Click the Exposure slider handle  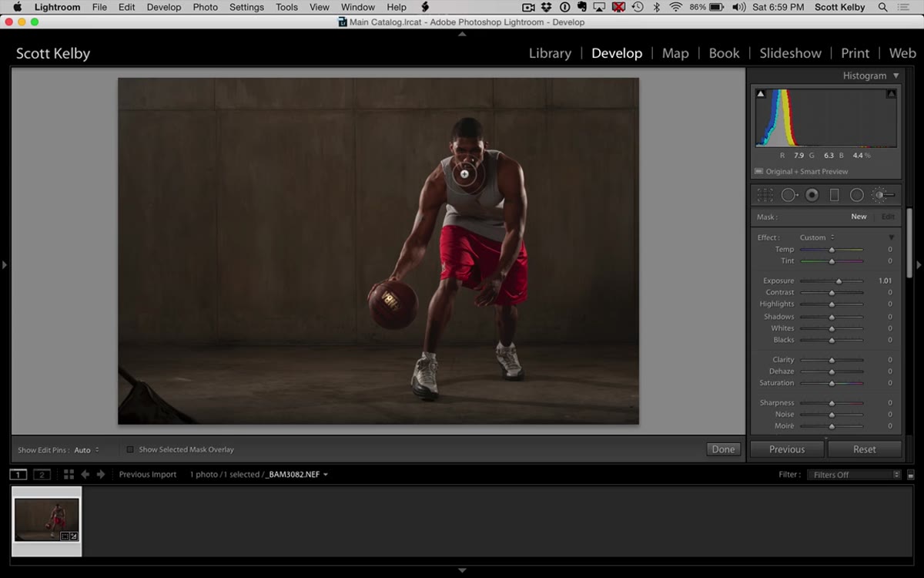coord(839,281)
